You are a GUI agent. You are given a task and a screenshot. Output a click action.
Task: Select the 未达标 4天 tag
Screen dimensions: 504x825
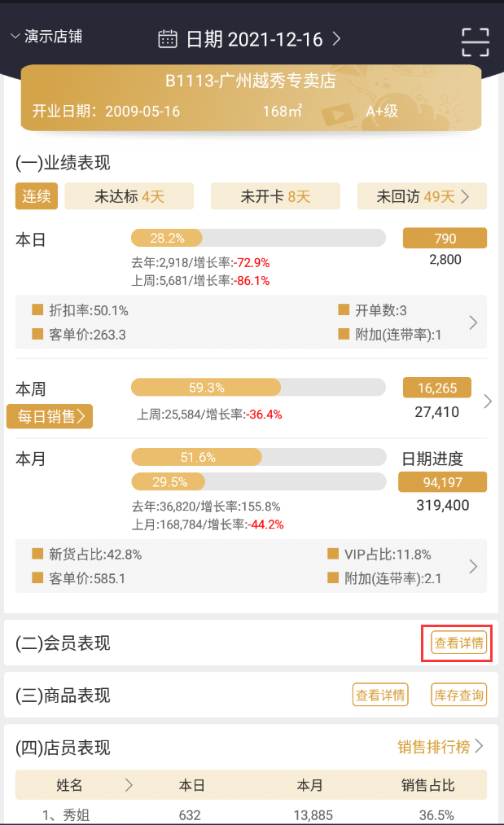point(129,196)
